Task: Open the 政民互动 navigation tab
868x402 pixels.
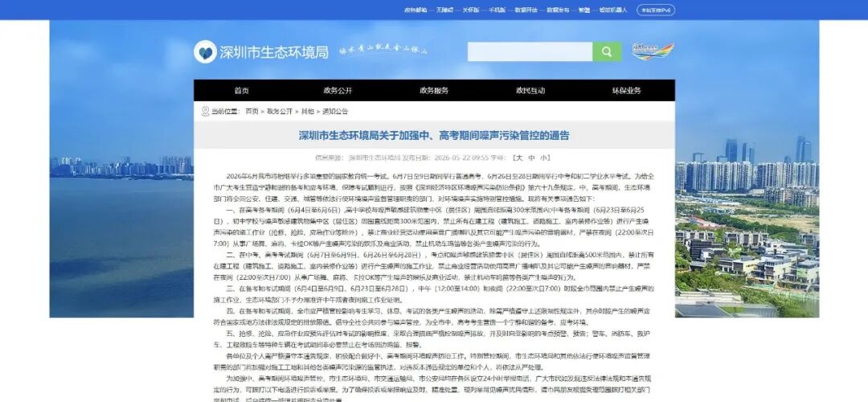Action: pos(530,90)
